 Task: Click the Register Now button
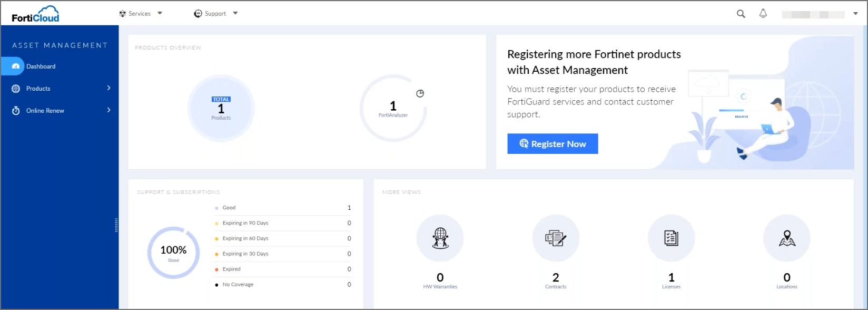[553, 144]
